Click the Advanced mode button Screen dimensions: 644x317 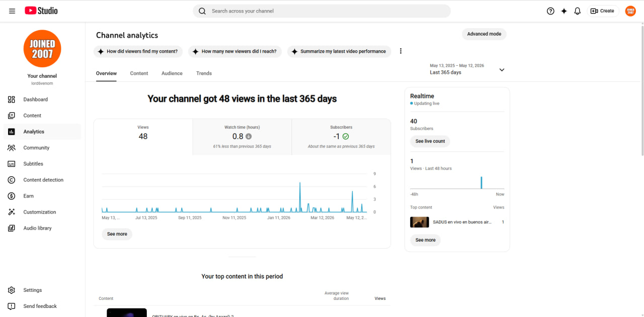click(x=484, y=34)
